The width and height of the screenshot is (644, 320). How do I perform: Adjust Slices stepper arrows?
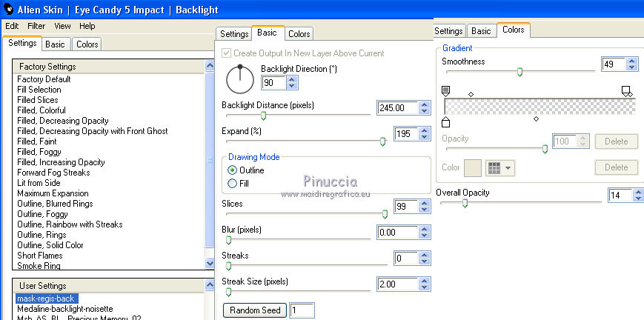(x=425, y=206)
